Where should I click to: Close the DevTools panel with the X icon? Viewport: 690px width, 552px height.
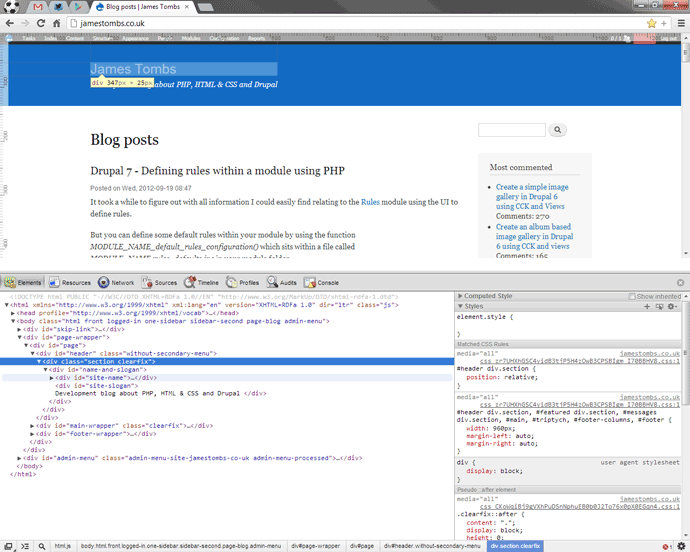(x=680, y=283)
